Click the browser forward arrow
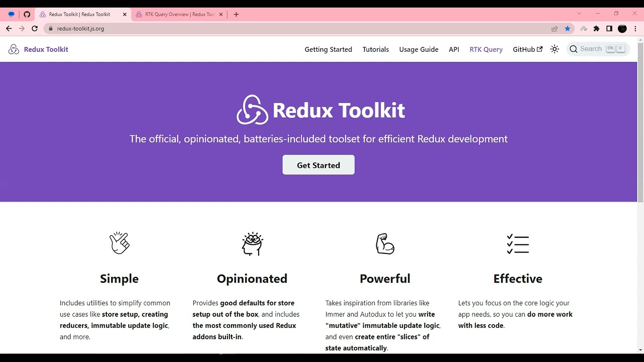 (x=22, y=29)
